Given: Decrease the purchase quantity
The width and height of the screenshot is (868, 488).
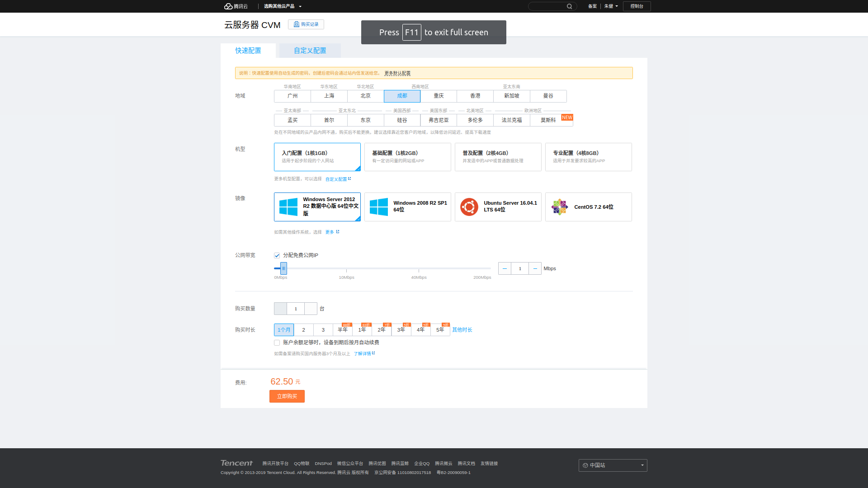Looking at the screenshot, I should tap(280, 309).
